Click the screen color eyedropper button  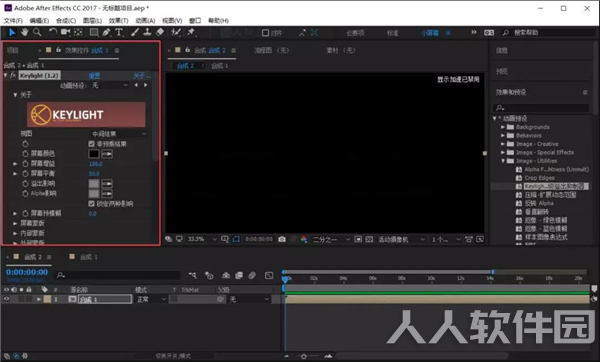coord(107,154)
